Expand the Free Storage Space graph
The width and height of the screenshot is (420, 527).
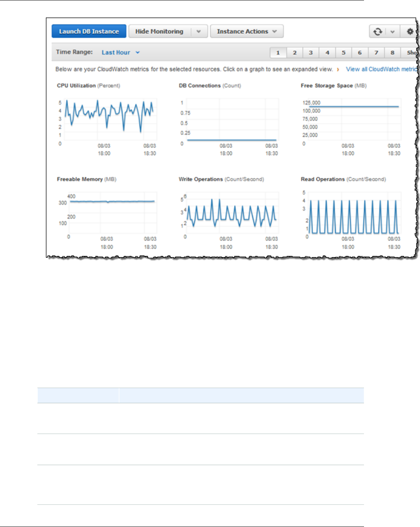point(351,120)
